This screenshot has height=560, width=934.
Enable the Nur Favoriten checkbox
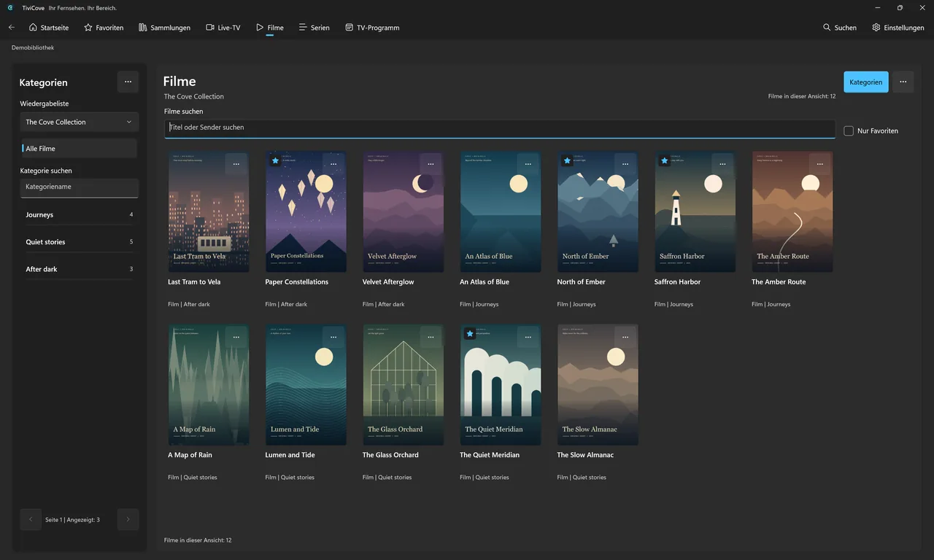point(849,131)
